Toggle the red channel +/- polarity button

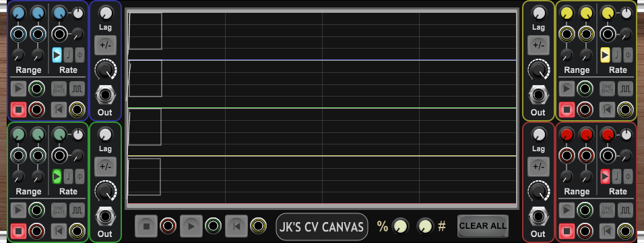click(x=538, y=167)
